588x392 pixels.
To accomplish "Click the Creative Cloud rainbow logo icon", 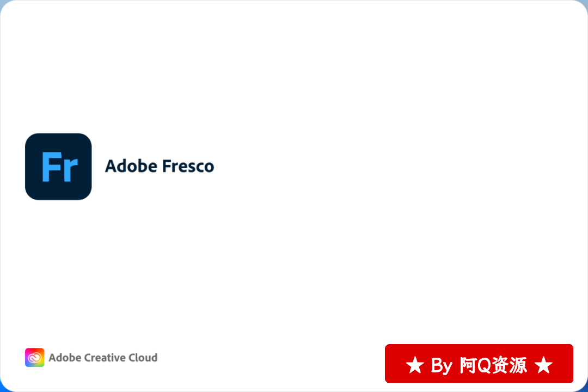I will (x=34, y=358).
